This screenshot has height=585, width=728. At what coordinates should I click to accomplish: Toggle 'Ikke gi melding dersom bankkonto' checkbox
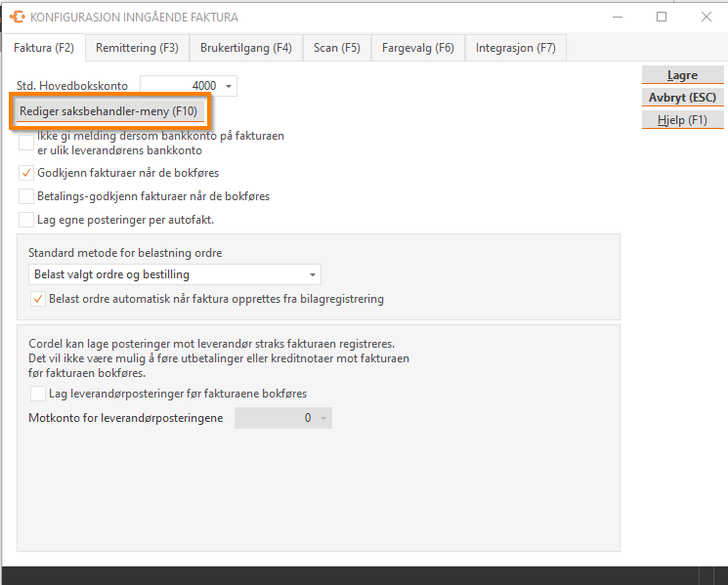pos(26,143)
